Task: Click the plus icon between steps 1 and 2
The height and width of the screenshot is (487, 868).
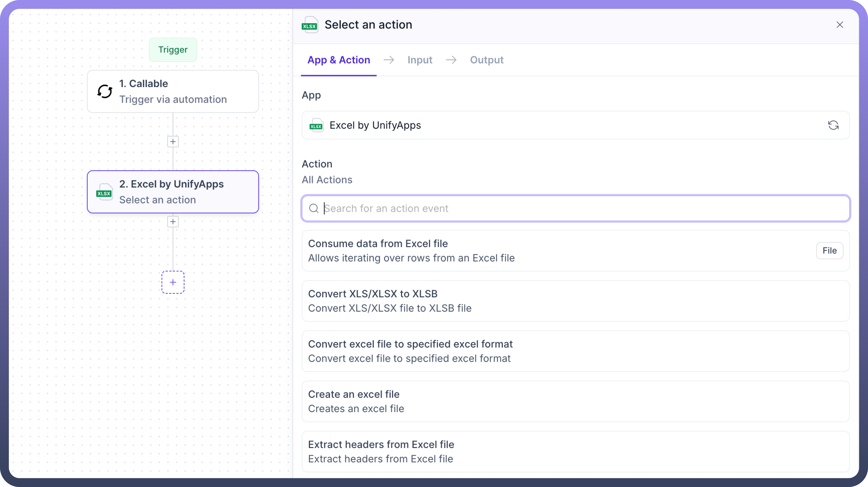Action: click(x=173, y=142)
